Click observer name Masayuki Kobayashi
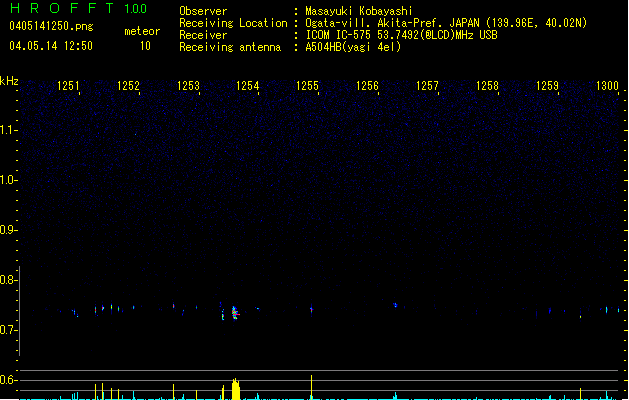Viewport: 629px width, 400px height. point(359,11)
